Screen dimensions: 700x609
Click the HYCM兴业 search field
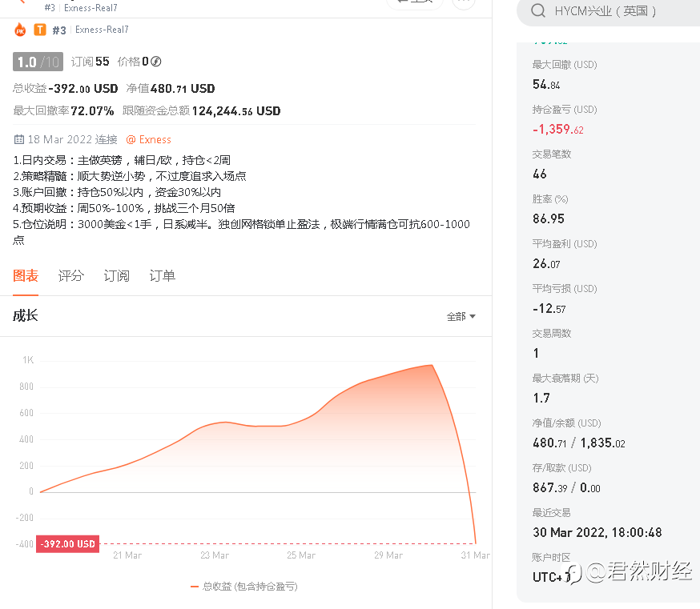tap(608, 10)
